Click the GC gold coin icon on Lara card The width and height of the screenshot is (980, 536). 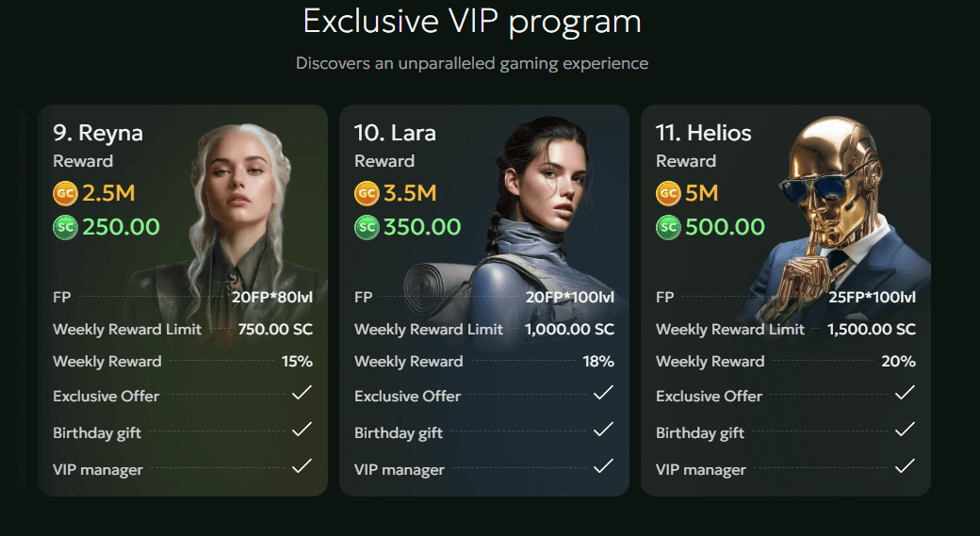click(367, 194)
